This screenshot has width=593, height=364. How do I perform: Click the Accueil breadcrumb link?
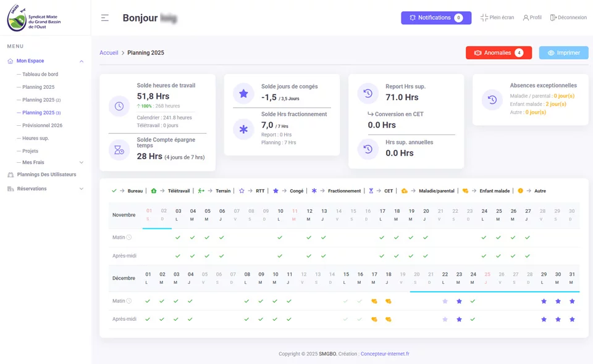point(109,53)
